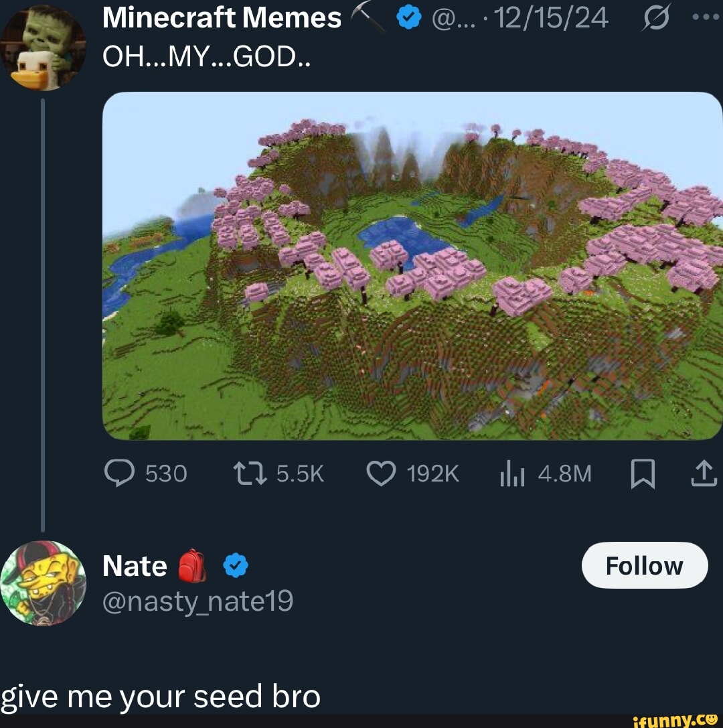Click the verified badge next to Minecraft Memes
723x728 pixels.
410,17
